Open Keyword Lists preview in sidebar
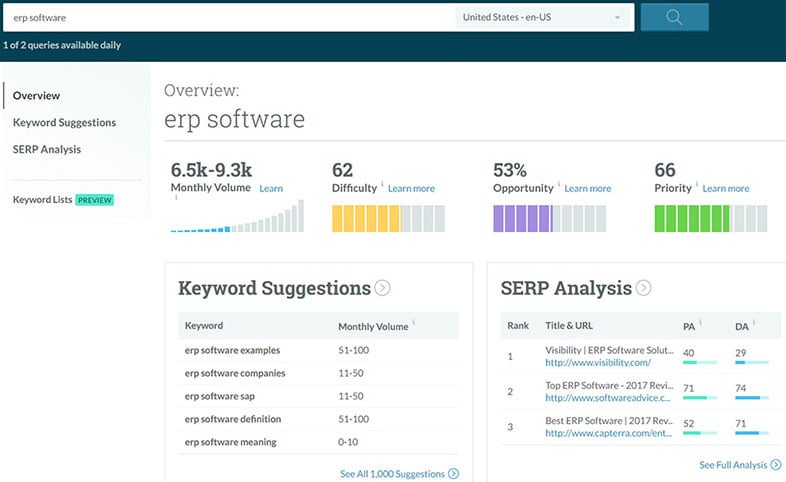The width and height of the screenshot is (786, 482). tap(63, 200)
